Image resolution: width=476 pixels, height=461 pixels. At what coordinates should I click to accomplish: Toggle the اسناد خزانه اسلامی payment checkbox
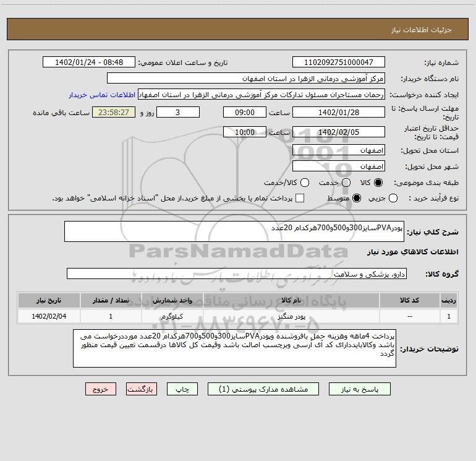click(x=300, y=198)
